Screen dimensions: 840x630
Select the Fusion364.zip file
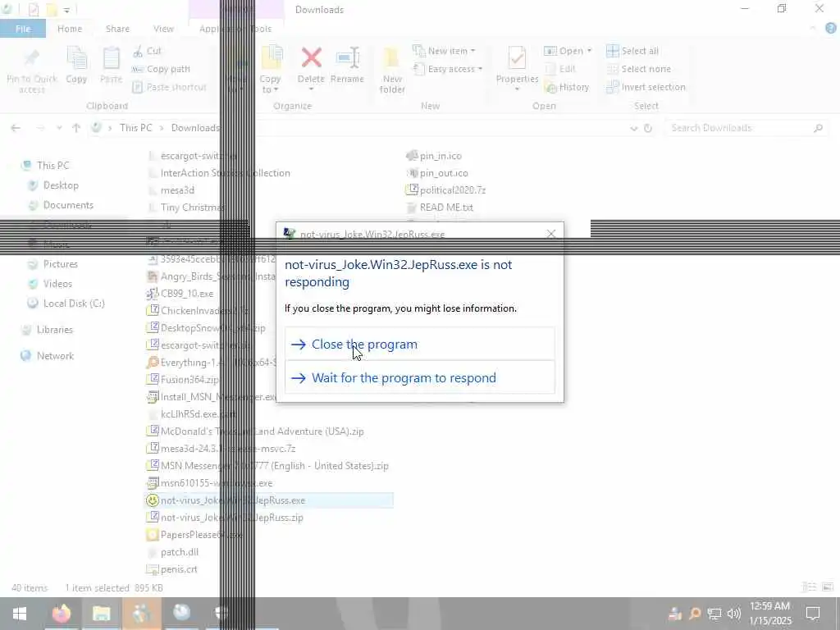click(183, 379)
